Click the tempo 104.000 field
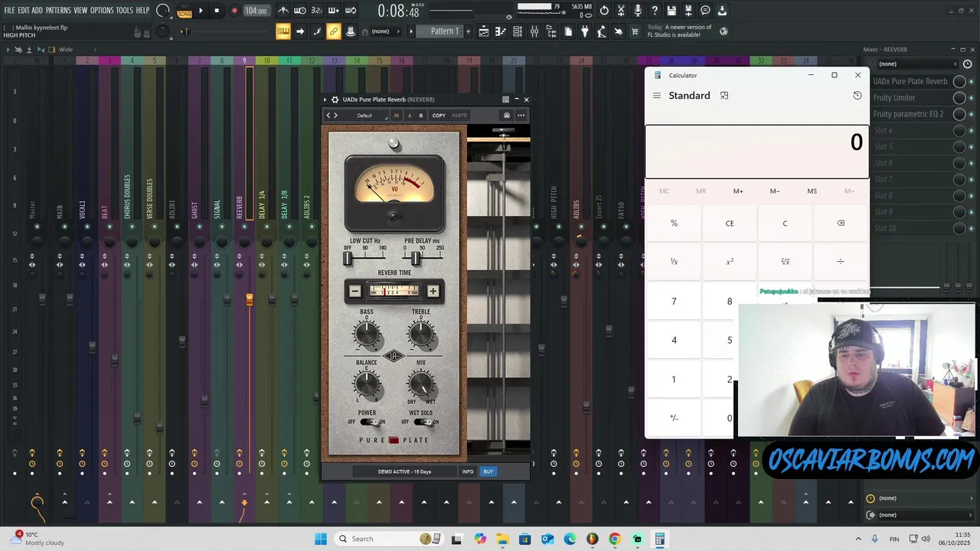 tap(256, 11)
